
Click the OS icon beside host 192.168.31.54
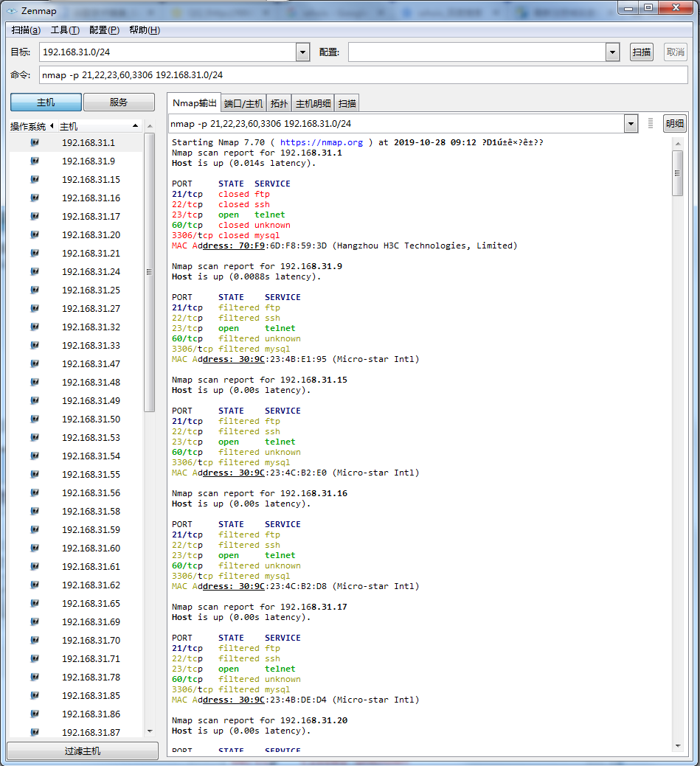tap(35, 456)
